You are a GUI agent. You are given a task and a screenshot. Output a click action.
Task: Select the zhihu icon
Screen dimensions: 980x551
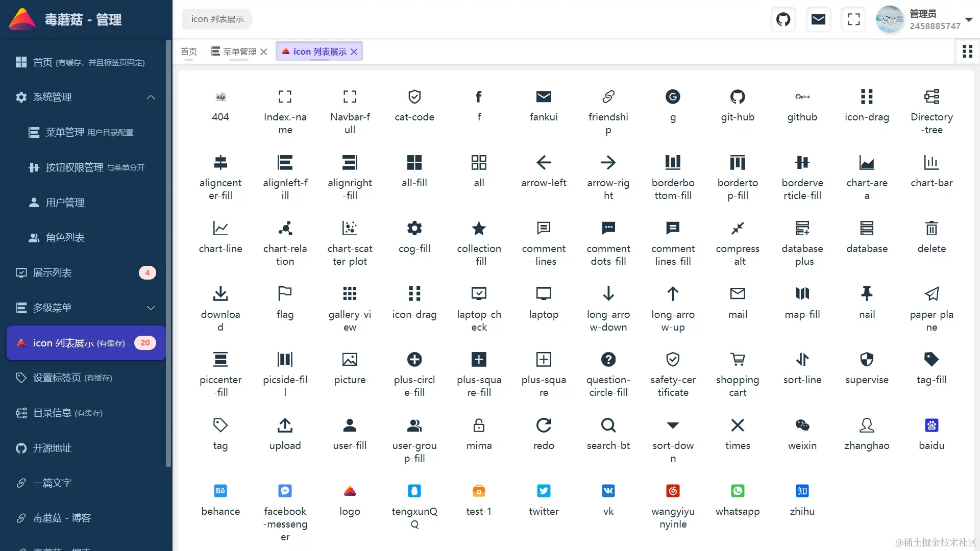[x=802, y=491]
